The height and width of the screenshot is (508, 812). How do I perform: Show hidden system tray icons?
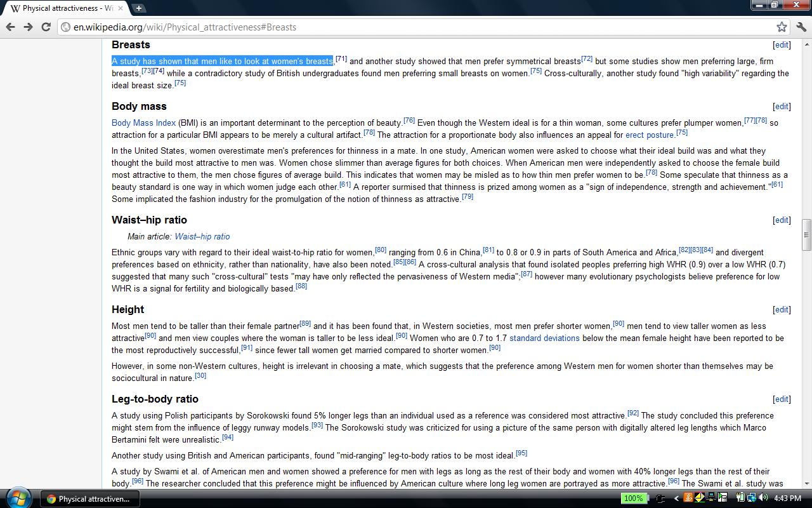pos(676,498)
